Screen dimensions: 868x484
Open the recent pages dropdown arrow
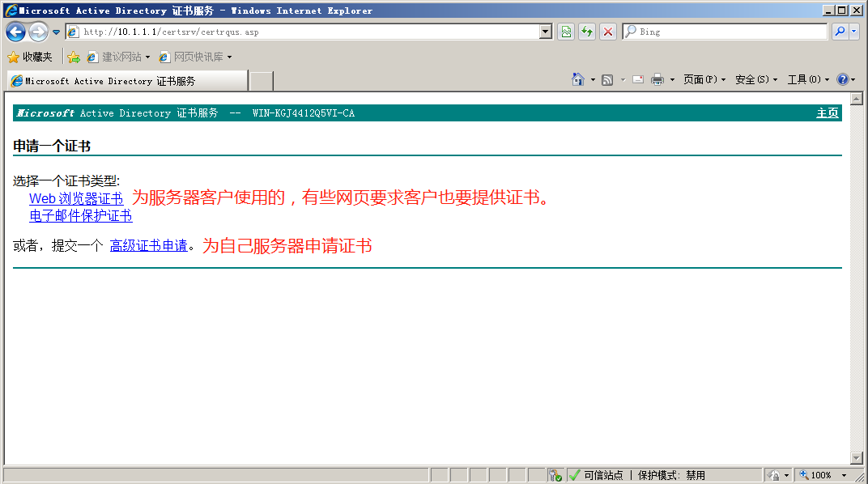(56, 32)
